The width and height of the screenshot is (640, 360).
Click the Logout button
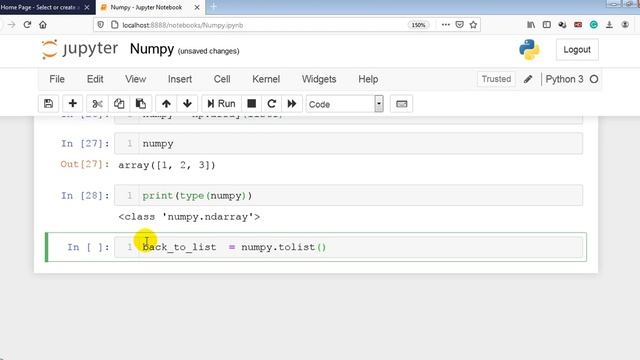click(x=577, y=50)
